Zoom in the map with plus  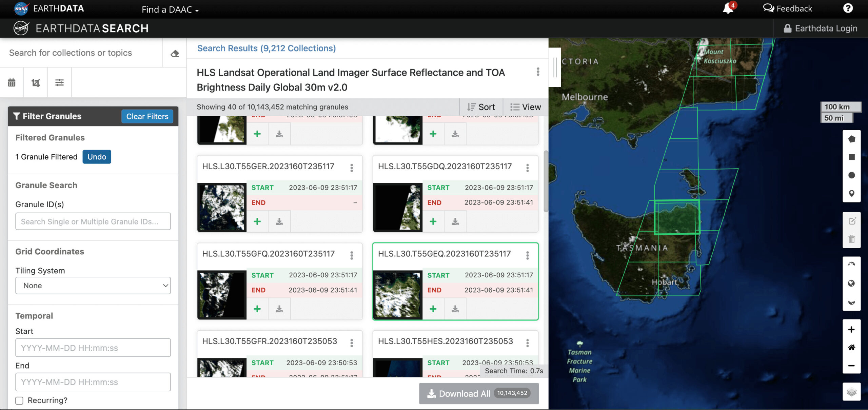pos(851,329)
